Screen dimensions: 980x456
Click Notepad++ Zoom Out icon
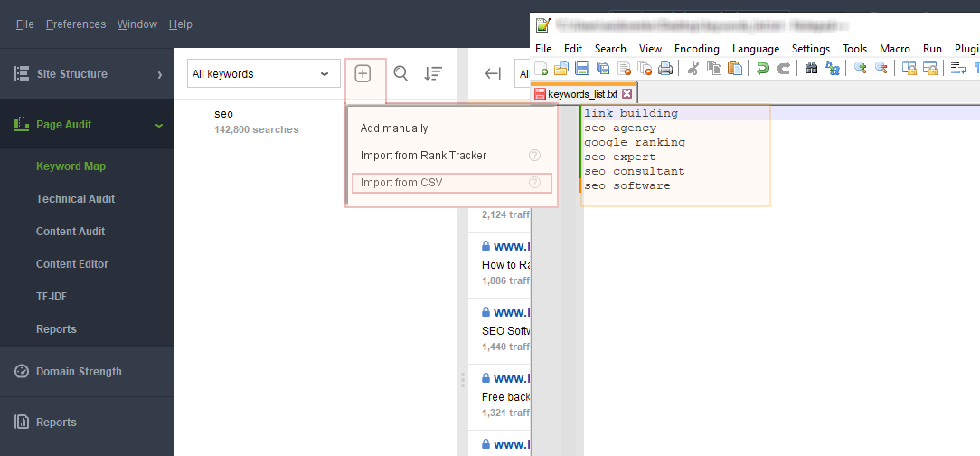coord(881,68)
